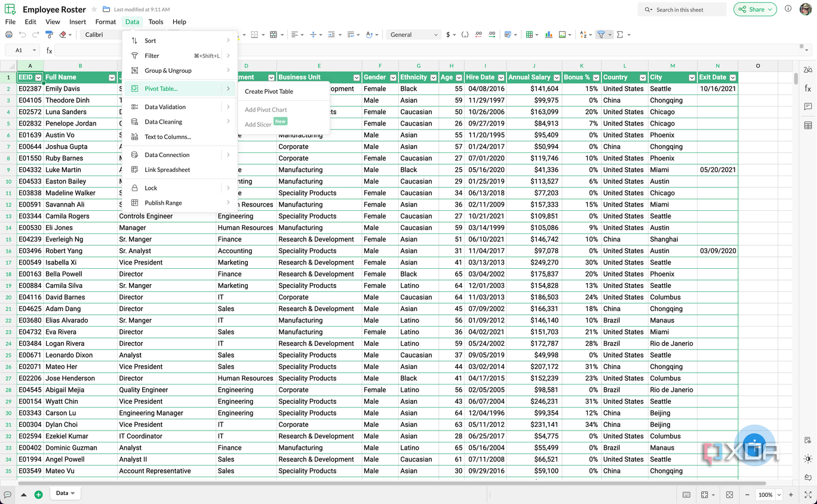This screenshot has width=817, height=504.
Task: Add a new sheet with green plus
Action: click(38, 494)
